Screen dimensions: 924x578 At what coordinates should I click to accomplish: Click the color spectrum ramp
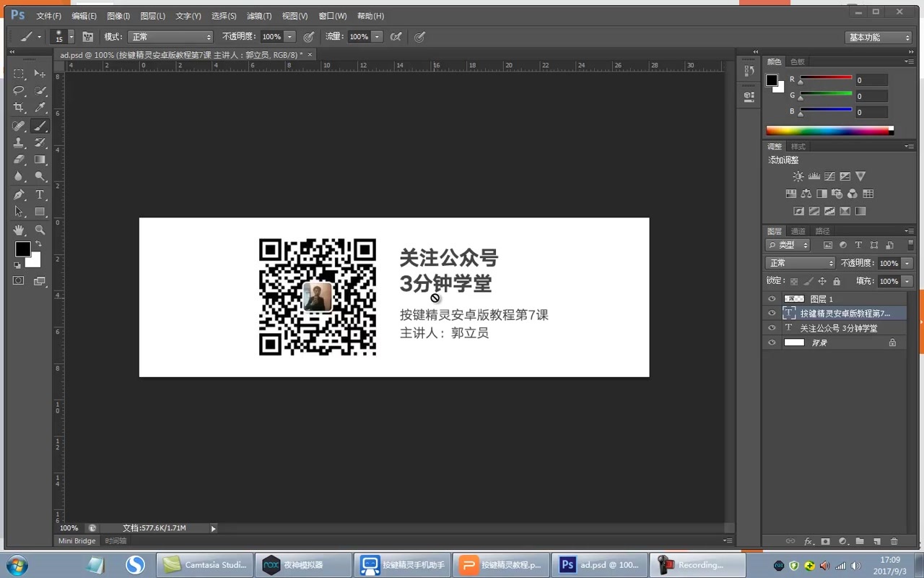click(x=829, y=131)
